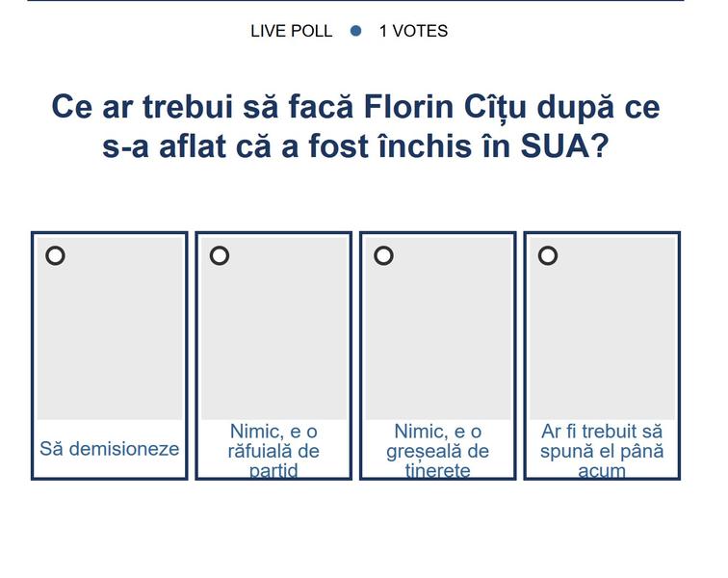The width and height of the screenshot is (728, 578).
Task: Click the dark divider line at top
Action: coord(355,1)
